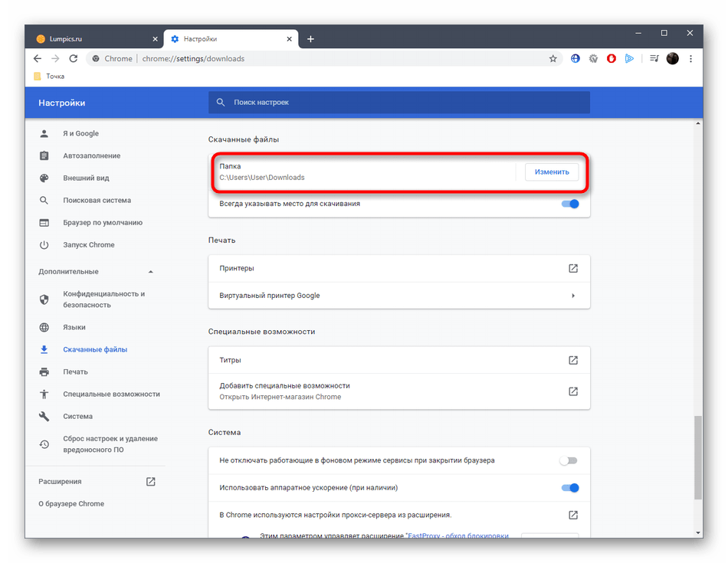Click the Изменить button for download folder
Image resolution: width=728 pixels, height=563 pixels.
(552, 172)
